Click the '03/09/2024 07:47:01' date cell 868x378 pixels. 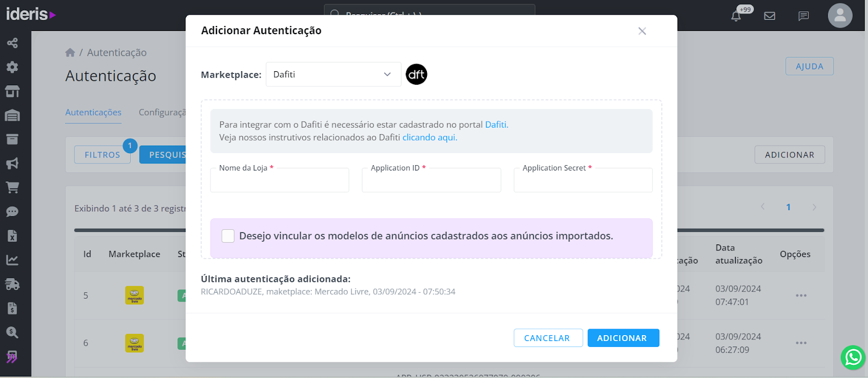pyautogui.click(x=738, y=295)
